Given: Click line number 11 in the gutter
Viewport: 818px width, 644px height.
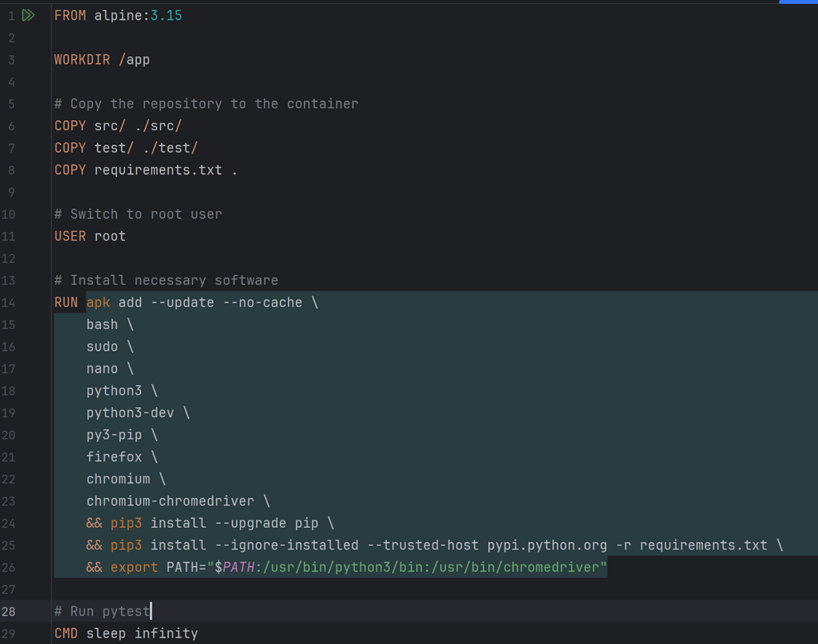Looking at the screenshot, I should (8, 237).
